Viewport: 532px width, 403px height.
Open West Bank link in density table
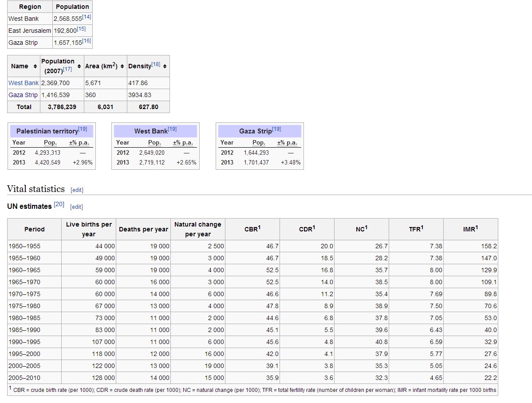coord(24,83)
